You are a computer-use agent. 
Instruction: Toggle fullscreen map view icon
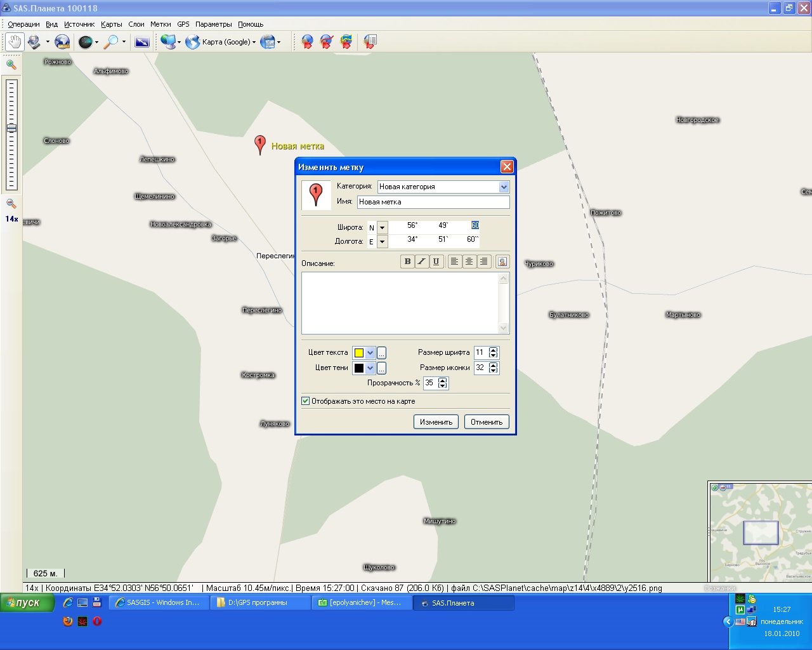[x=142, y=42]
